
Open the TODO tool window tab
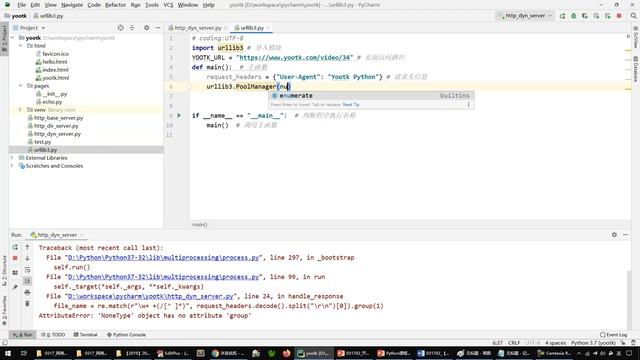[x=53, y=335]
